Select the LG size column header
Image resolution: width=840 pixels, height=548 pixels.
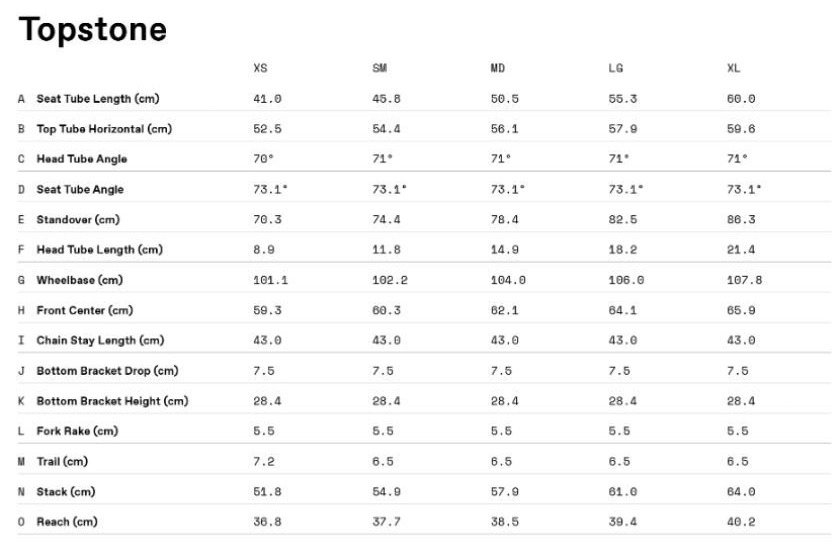pos(616,68)
